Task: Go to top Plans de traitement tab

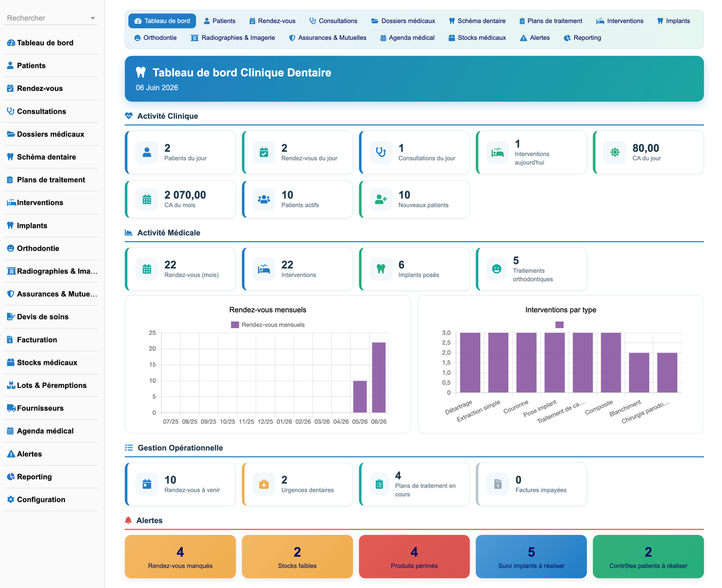Action: pos(551,21)
